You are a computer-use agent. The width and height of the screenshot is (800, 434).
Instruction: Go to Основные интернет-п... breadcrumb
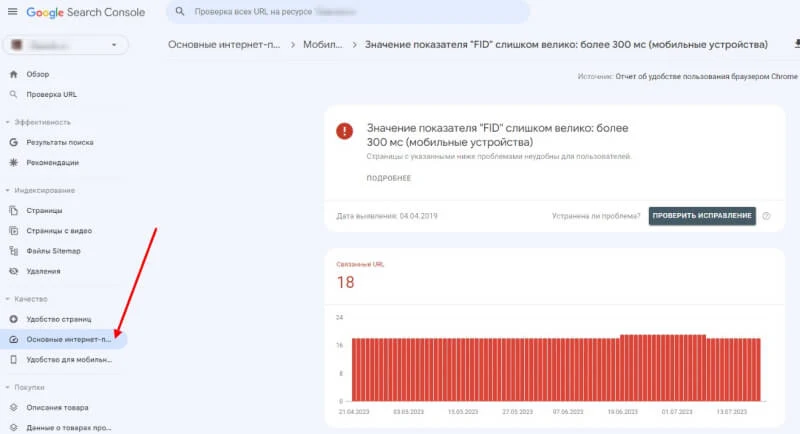pos(224,45)
